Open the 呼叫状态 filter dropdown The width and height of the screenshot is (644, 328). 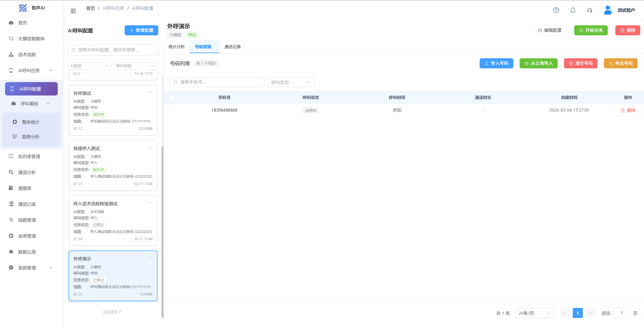(291, 82)
